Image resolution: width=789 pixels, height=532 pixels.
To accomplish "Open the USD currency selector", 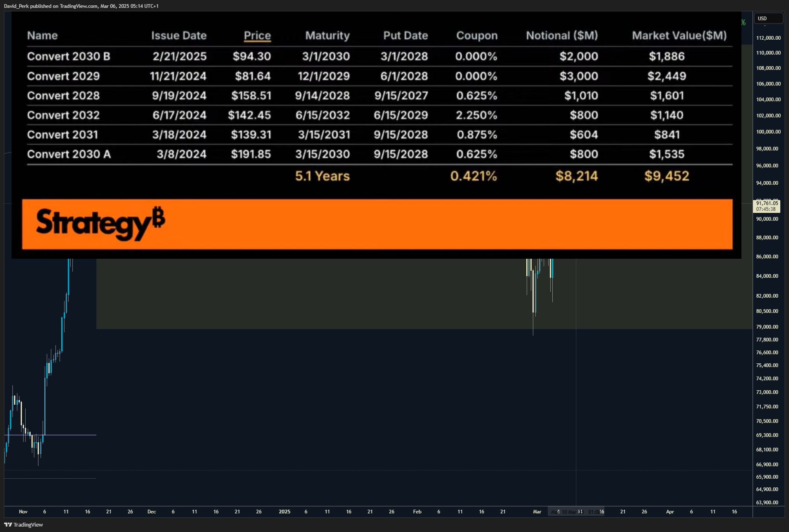I will (x=768, y=18).
